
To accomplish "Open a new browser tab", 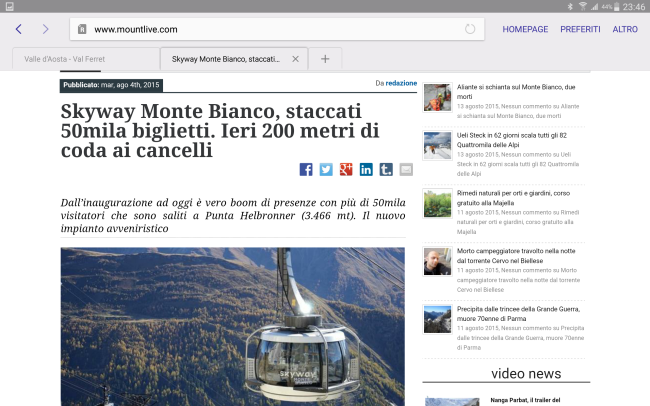I will click(x=325, y=59).
